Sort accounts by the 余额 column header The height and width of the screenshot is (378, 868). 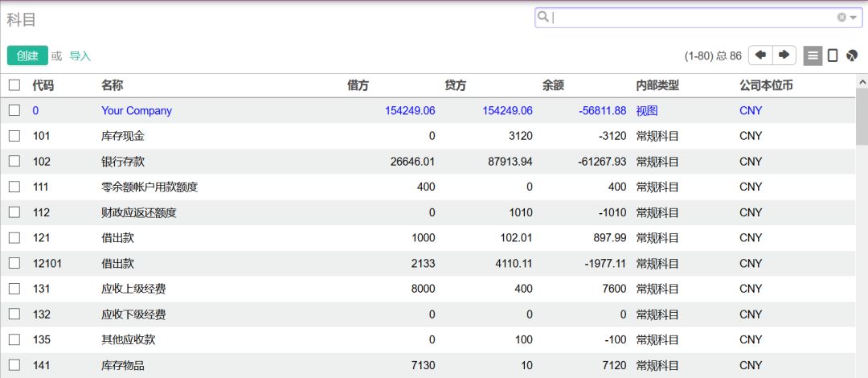pyautogui.click(x=554, y=85)
